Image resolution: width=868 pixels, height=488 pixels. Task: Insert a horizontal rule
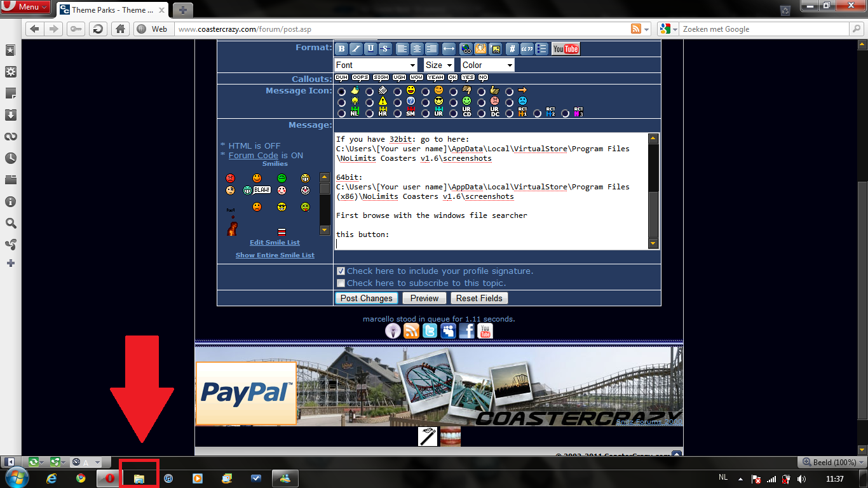coord(449,49)
